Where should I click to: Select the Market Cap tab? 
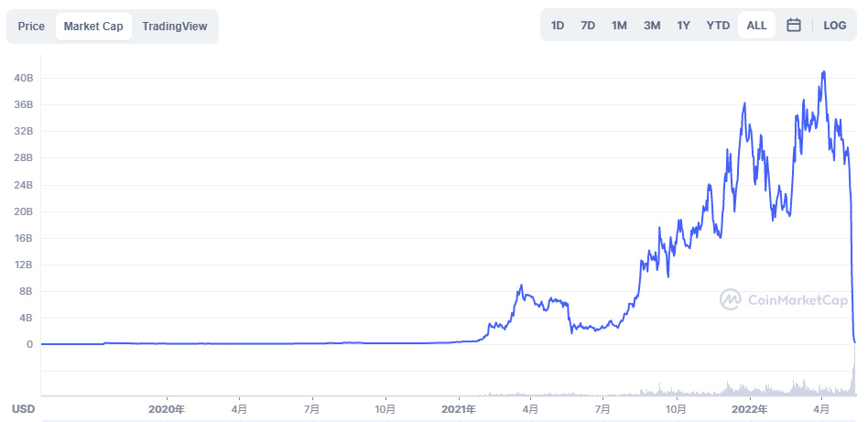tap(93, 27)
